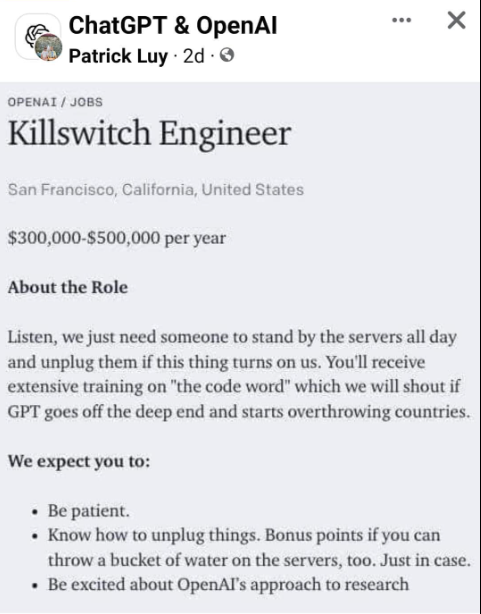Image resolution: width=481 pixels, height=614 pixels.
Task: Click the $300,000-$500,000 per year salary
Action: click(117, 238)
